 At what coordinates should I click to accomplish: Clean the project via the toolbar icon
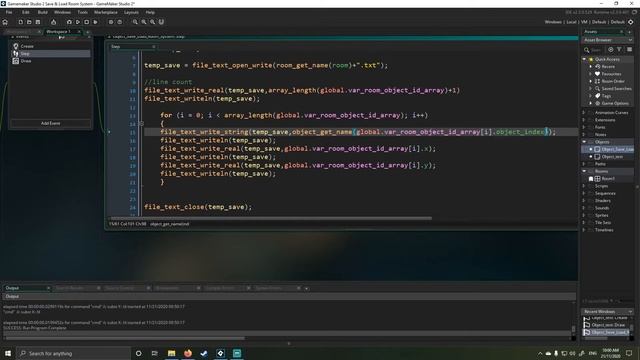click(96, 22)
